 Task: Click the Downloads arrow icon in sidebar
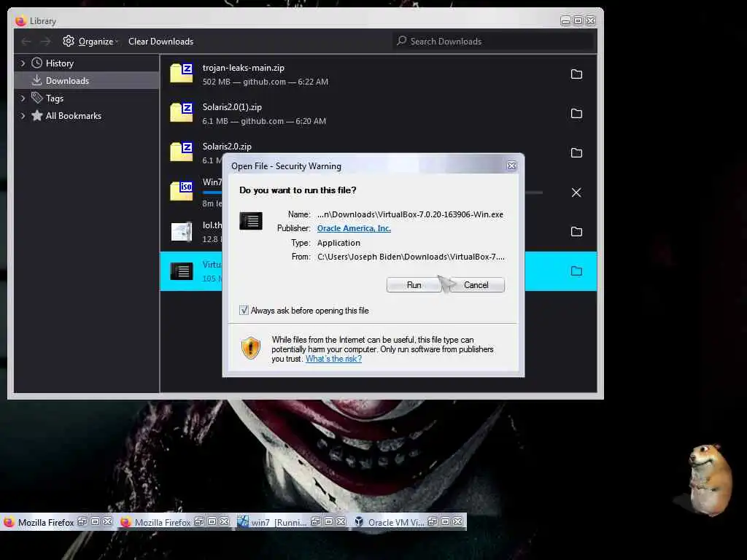point(36,80)
